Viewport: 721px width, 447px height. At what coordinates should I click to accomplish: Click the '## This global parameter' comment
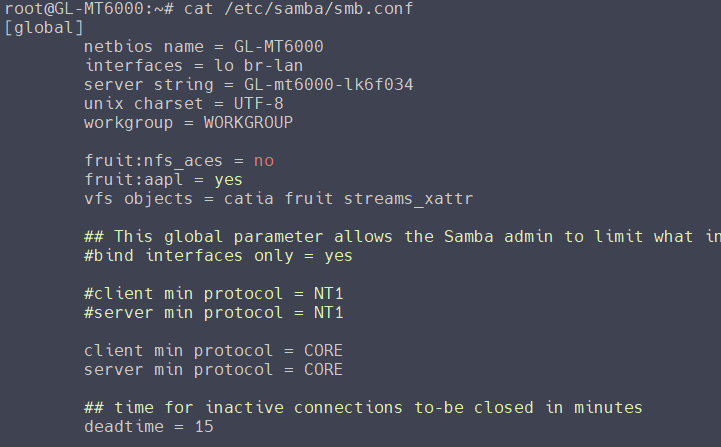(400, 237)
